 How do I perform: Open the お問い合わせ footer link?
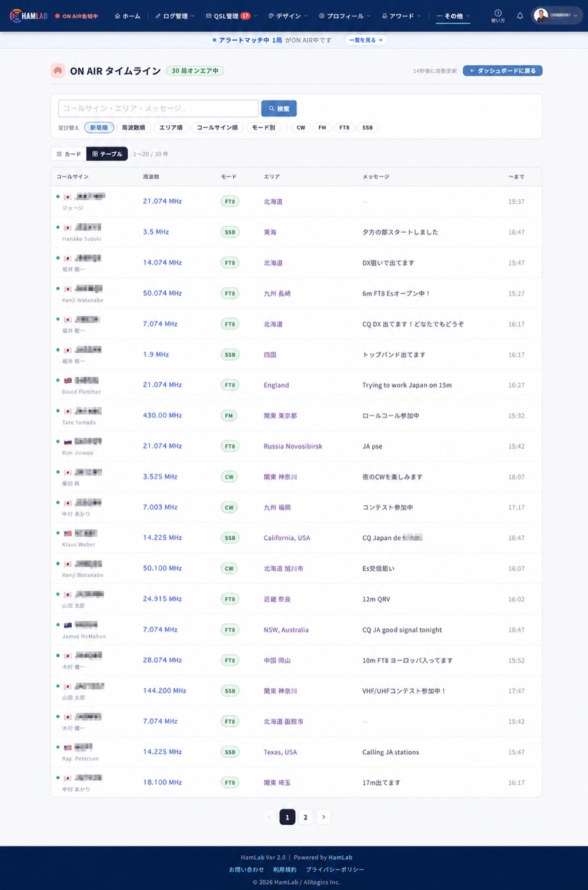coord(246,869)
